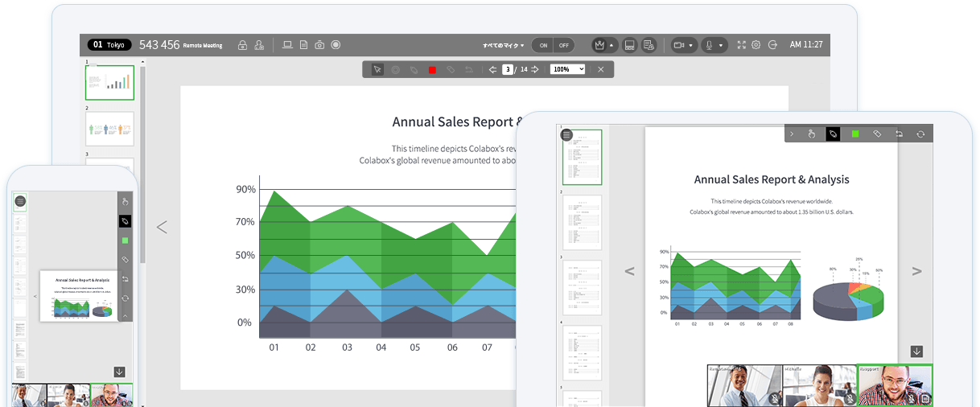Select the hand tool on tablet toolbar
This screenshot has width=980, height=407.
811,134
